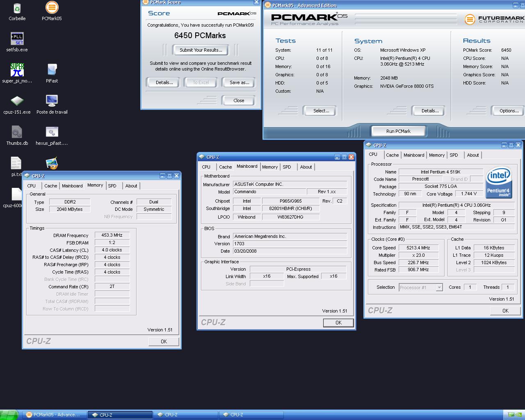Select the Rated FSB value 906.7 MHz
Screen dimensions: 525x420
coord(418,270)
